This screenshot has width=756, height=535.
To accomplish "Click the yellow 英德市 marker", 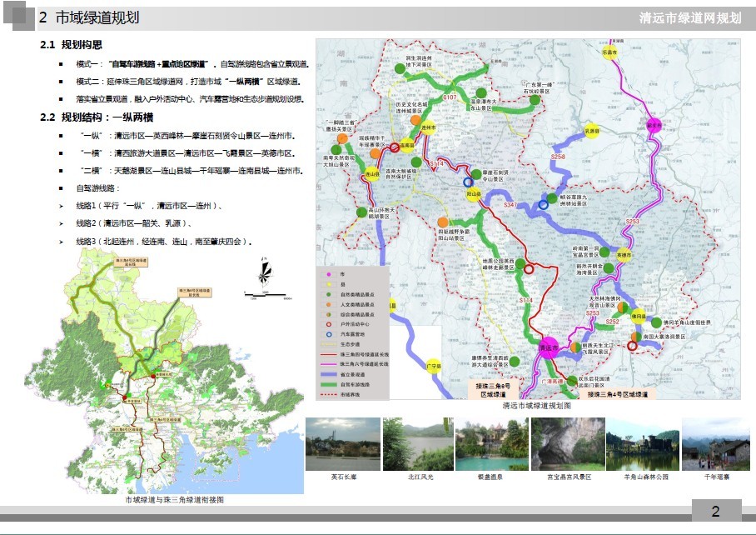I will pyautogui.click(x=624, y=254).
